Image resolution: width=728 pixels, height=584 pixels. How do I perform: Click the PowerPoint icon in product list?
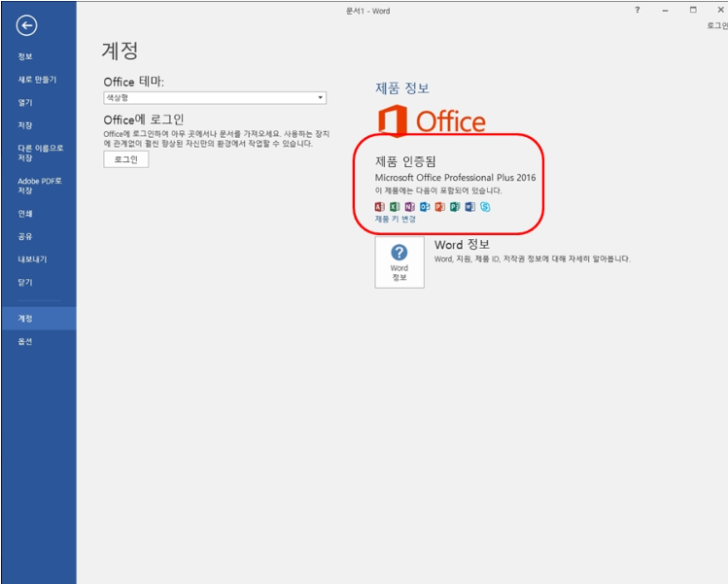coord(439,207)
